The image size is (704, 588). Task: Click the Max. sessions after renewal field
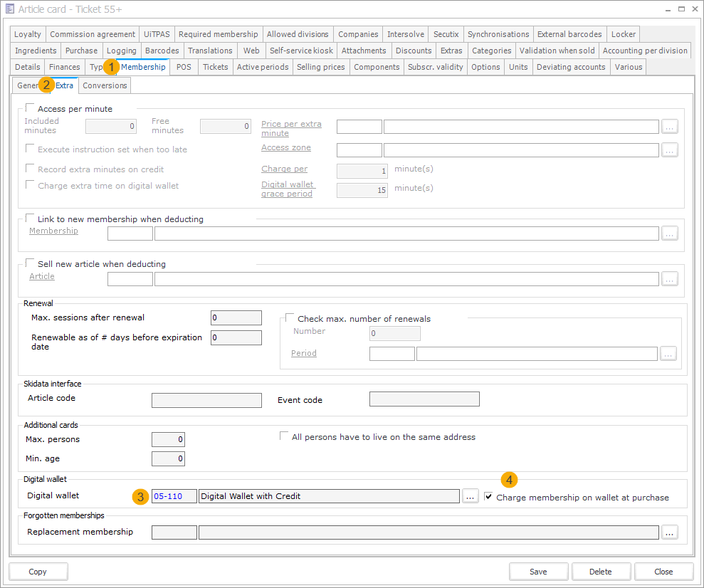[236, 318]
